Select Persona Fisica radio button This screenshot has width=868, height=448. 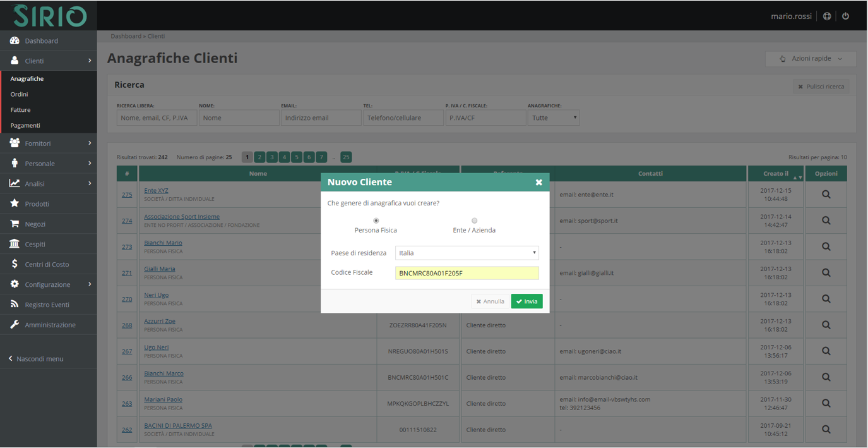(x=376, y=221)
